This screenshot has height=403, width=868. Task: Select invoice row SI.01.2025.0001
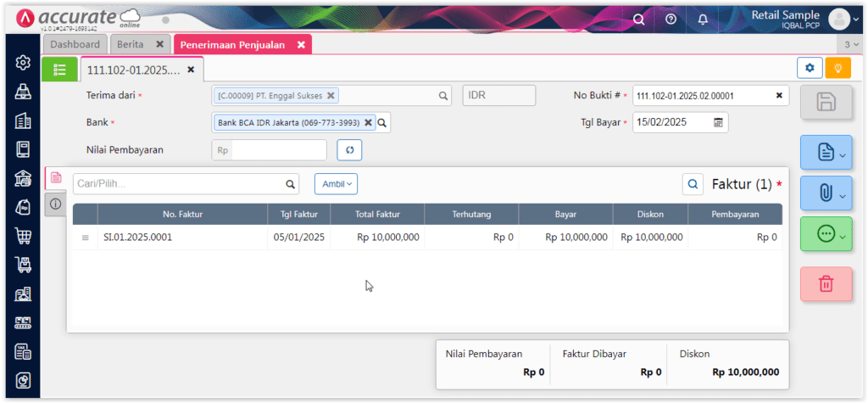137,238
